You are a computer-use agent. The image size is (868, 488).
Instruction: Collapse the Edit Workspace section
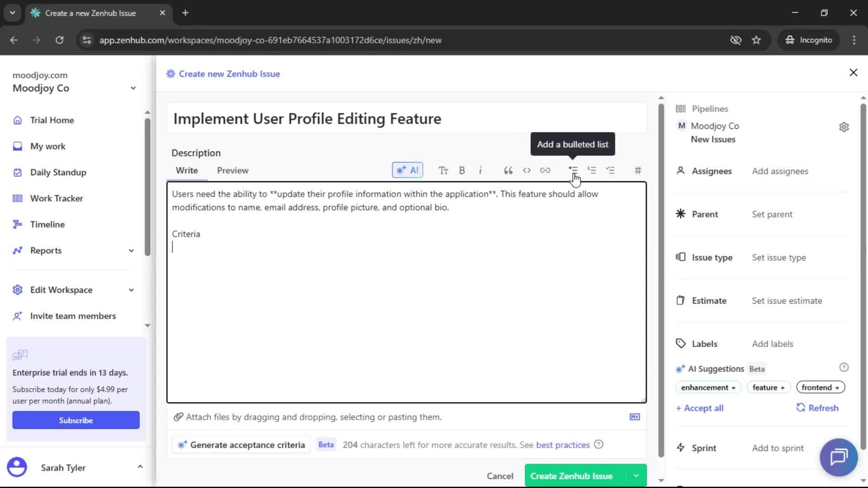tap(131, 290)
